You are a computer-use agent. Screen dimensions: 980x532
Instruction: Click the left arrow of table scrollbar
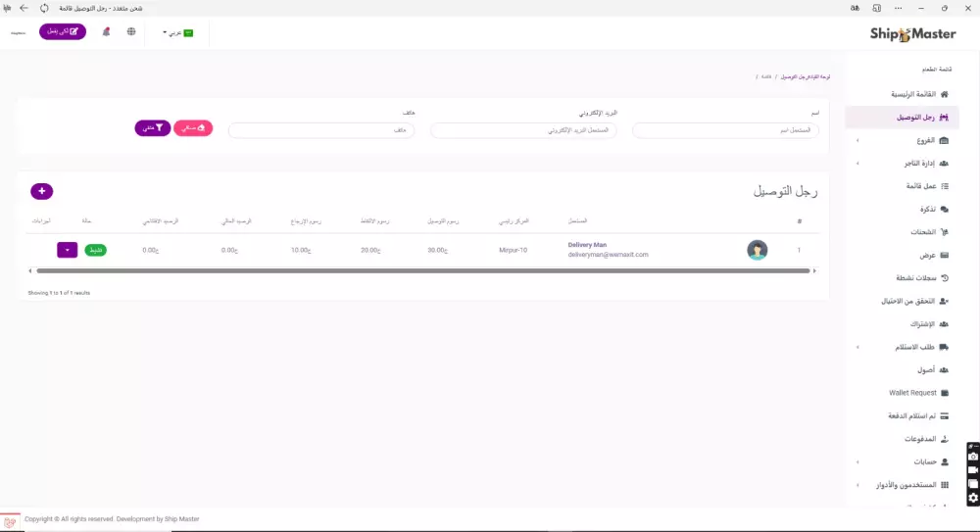30,270
